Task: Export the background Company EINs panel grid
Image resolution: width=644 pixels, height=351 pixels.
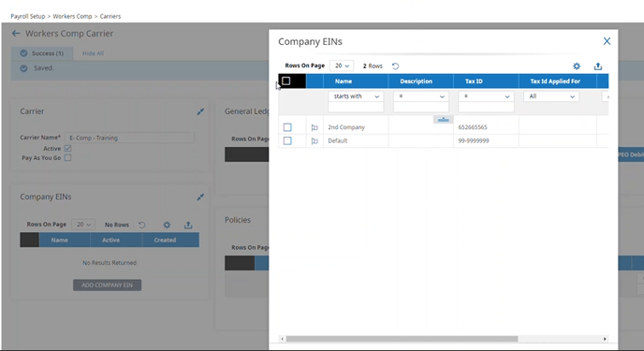Action: pyautogui.click(x=188, y=225)
